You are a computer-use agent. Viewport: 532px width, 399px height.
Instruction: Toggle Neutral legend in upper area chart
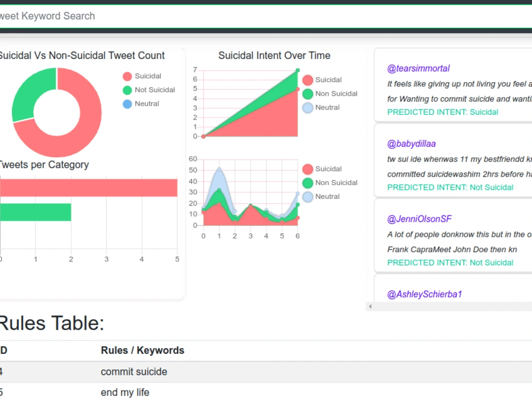(321, 107)
